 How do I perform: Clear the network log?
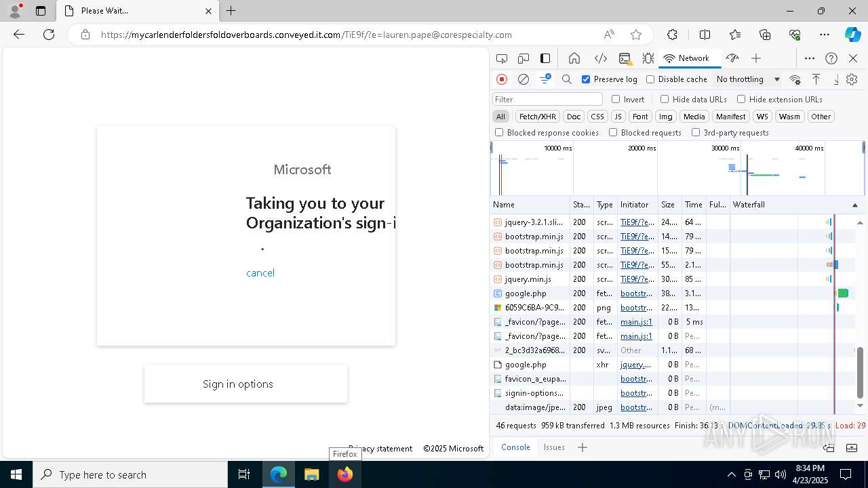pos(524,79)
